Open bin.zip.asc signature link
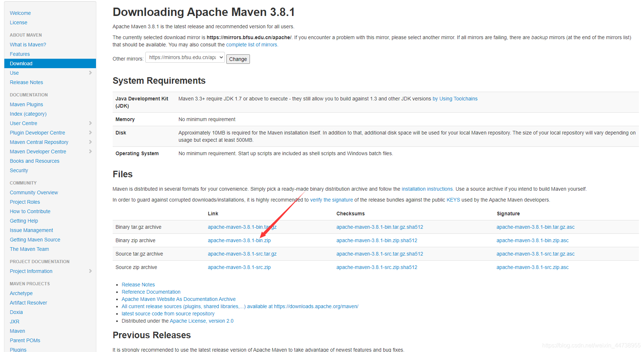644x352 pixels. click(533, 240)
